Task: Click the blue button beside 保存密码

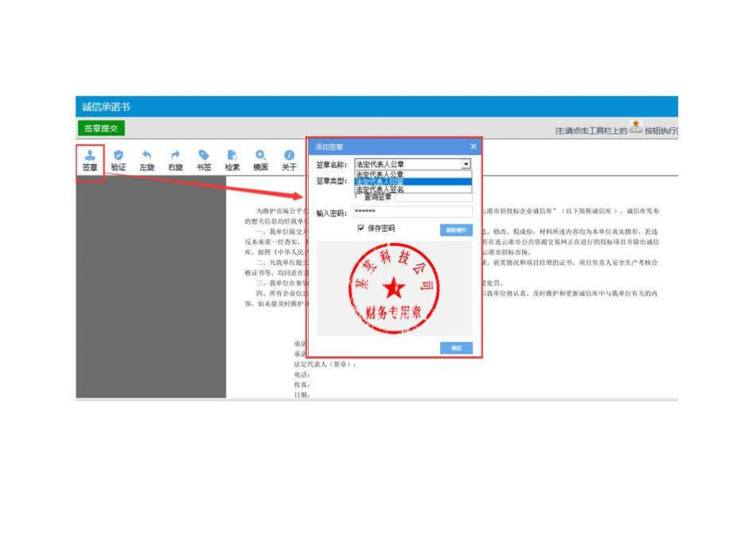Action: tap(456, 230)
